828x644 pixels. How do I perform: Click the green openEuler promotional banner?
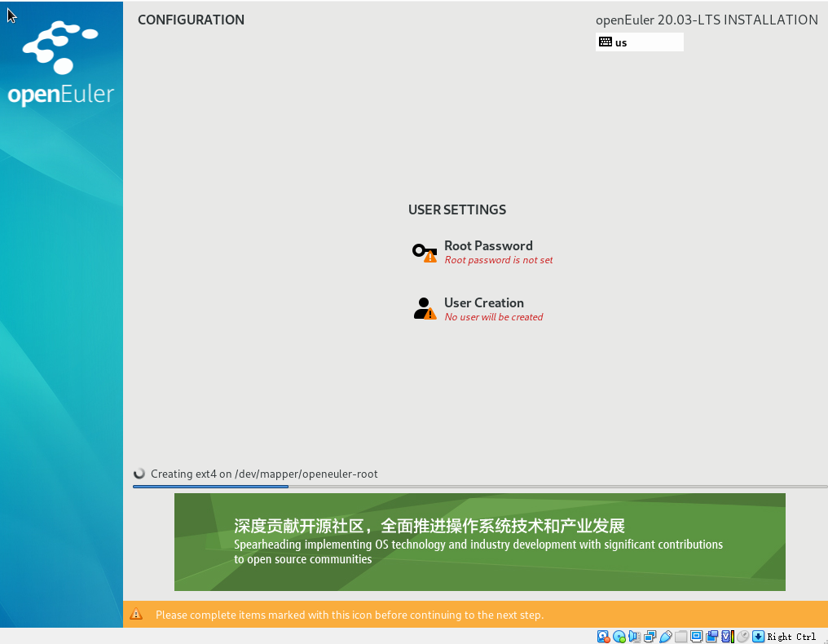click(479, 541)
